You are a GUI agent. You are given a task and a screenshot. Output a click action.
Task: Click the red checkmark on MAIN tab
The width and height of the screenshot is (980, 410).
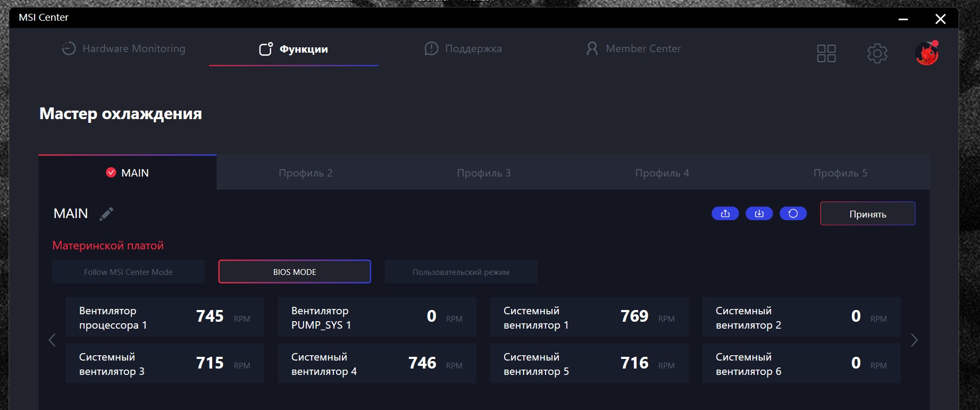[x=111, y=172]
